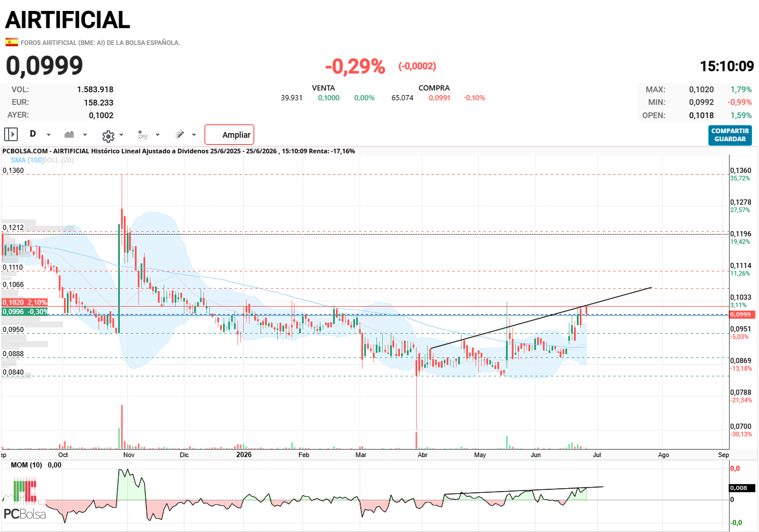759x532 pixels.
Task: Click the chart title PCBOLSA.COM header line
Action: click(x=179, y=151)
